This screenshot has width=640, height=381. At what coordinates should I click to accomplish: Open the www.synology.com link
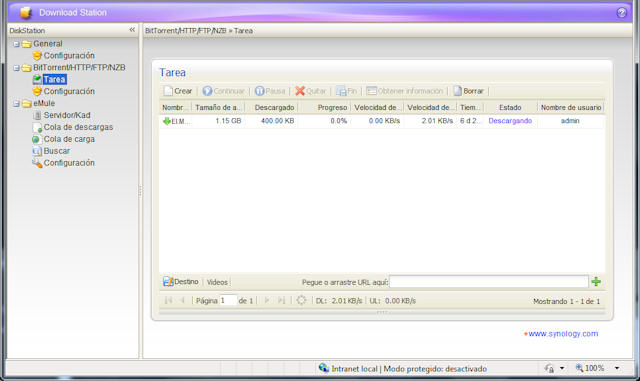pyautogui.click(x=563, y=333)
